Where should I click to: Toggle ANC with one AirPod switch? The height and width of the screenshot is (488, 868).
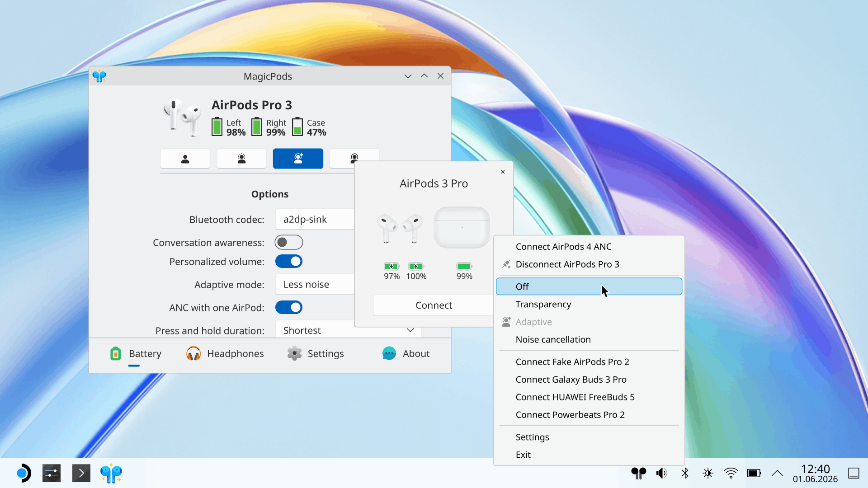click(x=289, y=308)
